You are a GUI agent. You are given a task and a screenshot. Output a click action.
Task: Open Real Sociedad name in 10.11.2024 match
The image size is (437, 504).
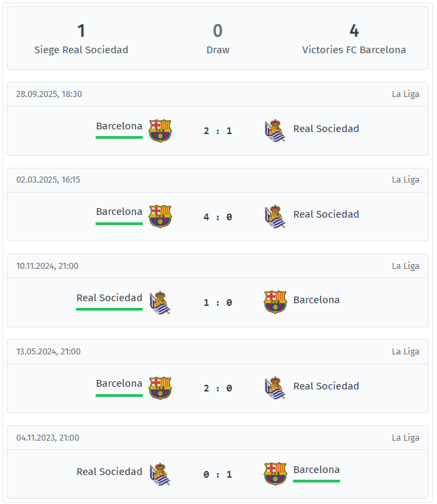pos(110,298)
